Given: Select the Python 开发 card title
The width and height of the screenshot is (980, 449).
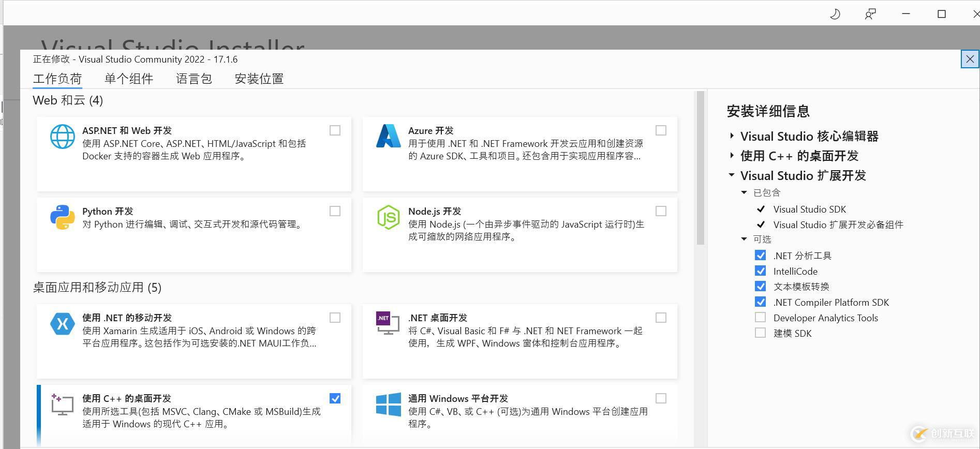Looking at the screenshot, I should pyautogui.click(x=108, y=211).
